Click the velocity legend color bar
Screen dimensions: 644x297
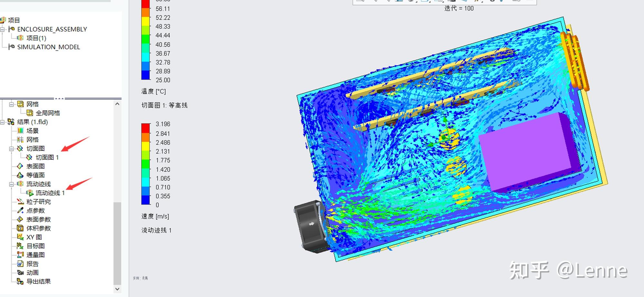(146, 164)
